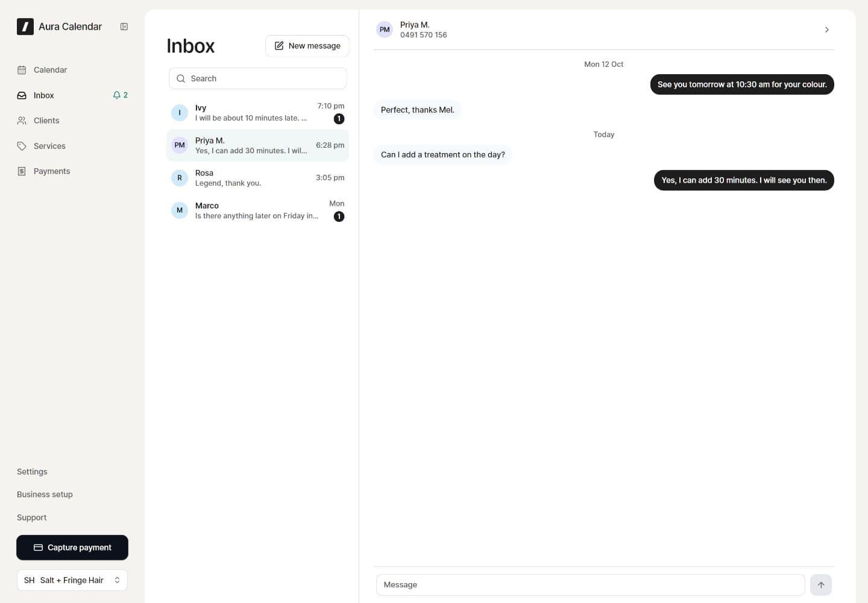The image size is (868, 603).
Task: Click the "Perfect, thanks Mel." message bubble
Action: coord(418,110)
